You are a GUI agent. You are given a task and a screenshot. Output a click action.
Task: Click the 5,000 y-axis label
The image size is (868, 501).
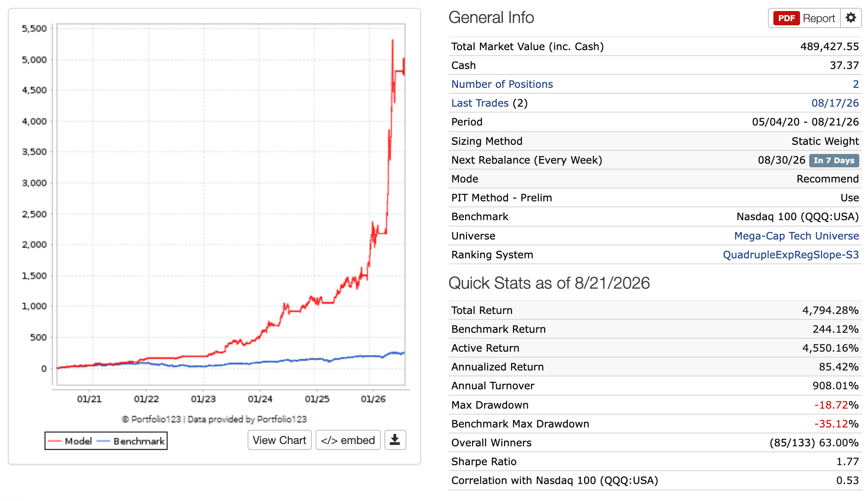pyautogui.click(x=34, y=60)
